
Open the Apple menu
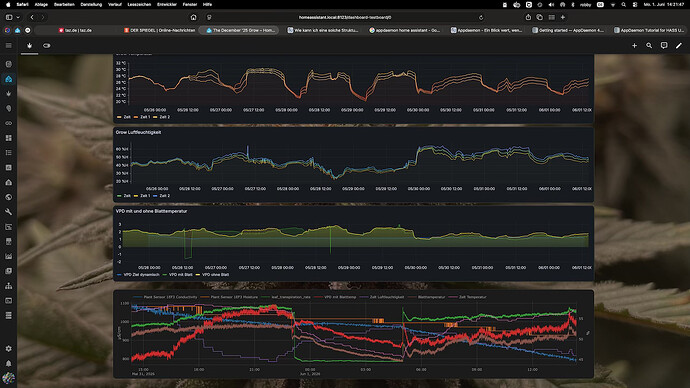(x=7, y=4)
